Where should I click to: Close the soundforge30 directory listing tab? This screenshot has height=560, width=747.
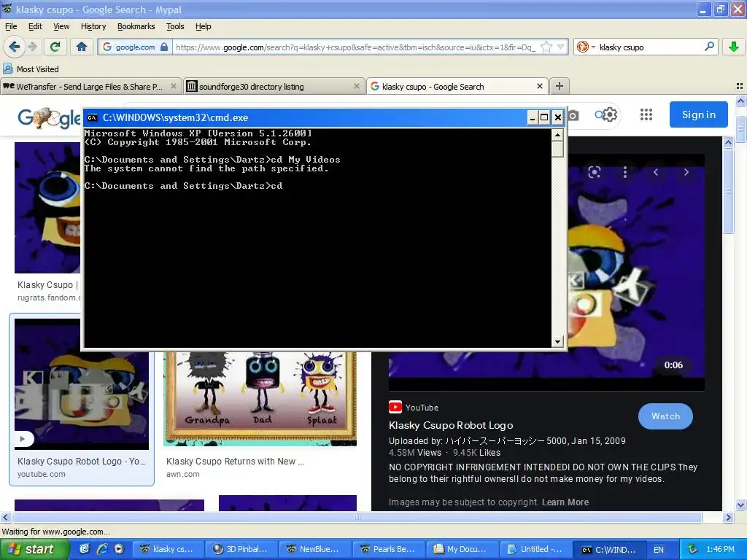(356, 86)
